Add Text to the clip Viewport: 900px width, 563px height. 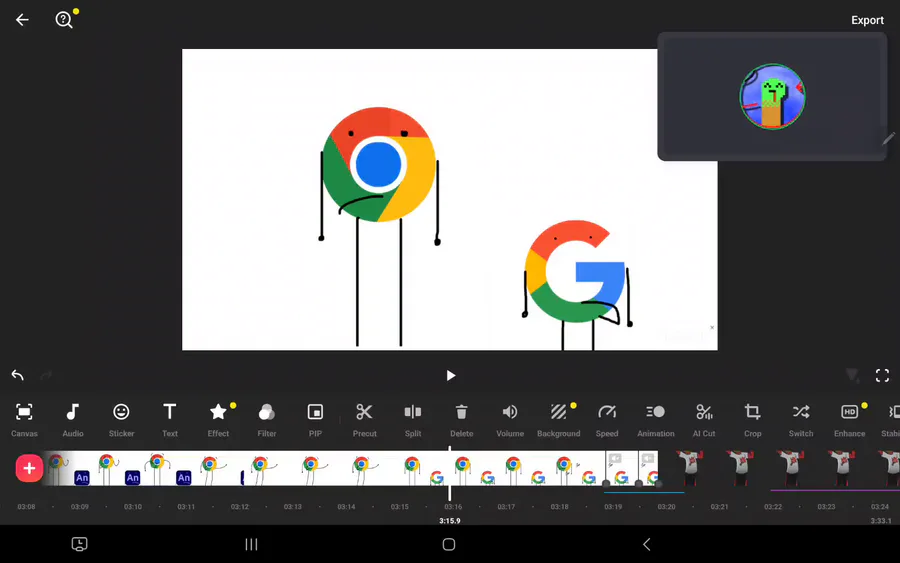coord(169,420)
